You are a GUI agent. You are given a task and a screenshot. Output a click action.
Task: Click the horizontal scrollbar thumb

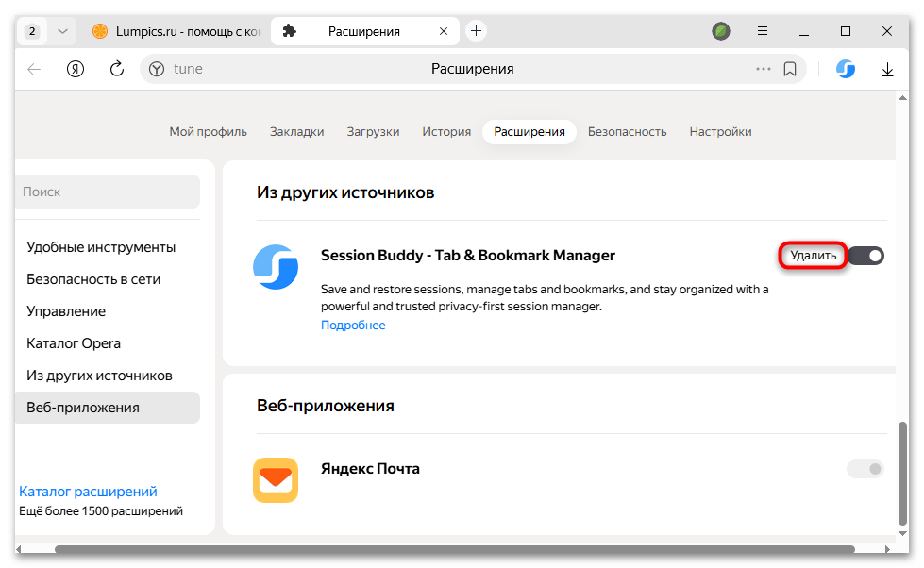coord(454,549)
